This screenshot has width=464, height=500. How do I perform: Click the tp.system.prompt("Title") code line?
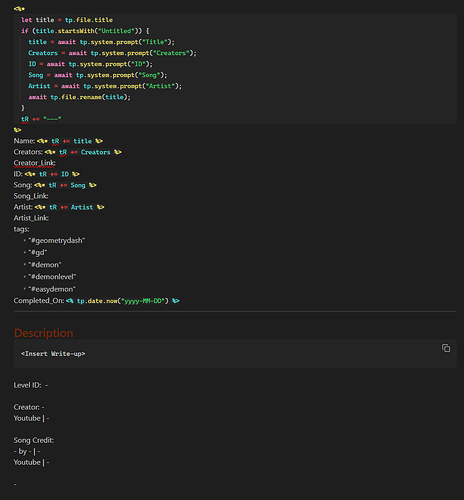click(101, 42)
